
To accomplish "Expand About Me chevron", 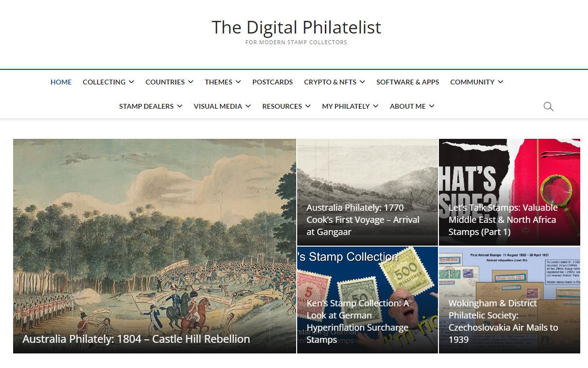I will (x=432, y=106).
